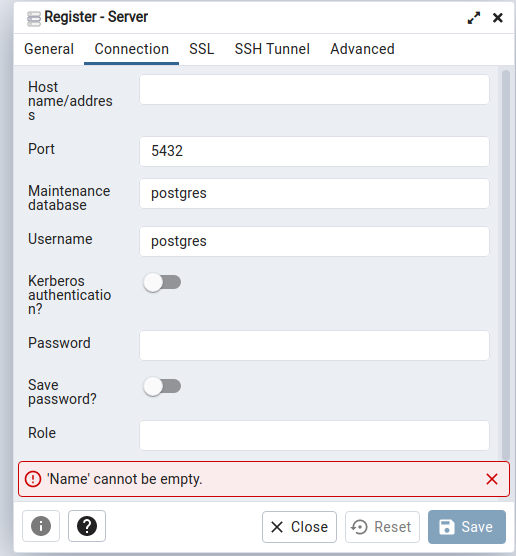Image resolution: width=516 pixels, height=556 pixels.
Task: Click the Reset button
Action: (x=382, y=527)
